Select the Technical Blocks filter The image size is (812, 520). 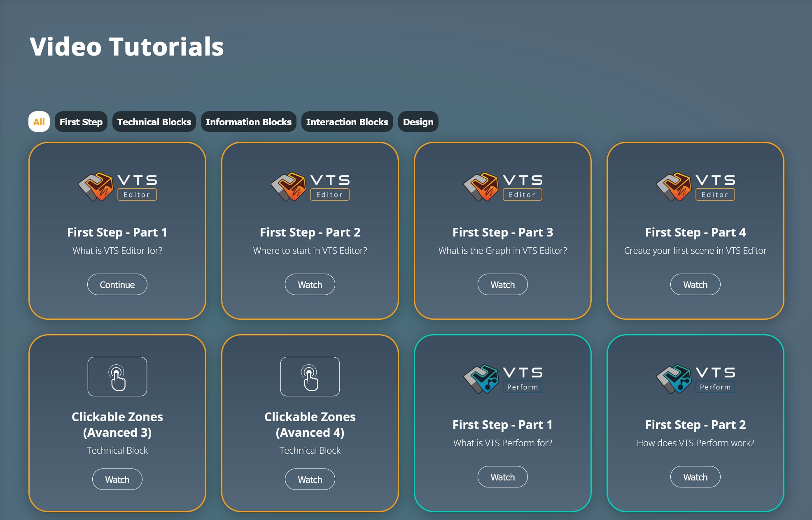pos(154,122)
